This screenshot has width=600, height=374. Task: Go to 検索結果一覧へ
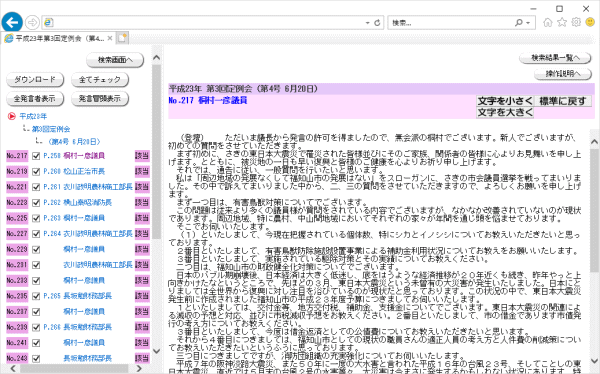point(555,58)
